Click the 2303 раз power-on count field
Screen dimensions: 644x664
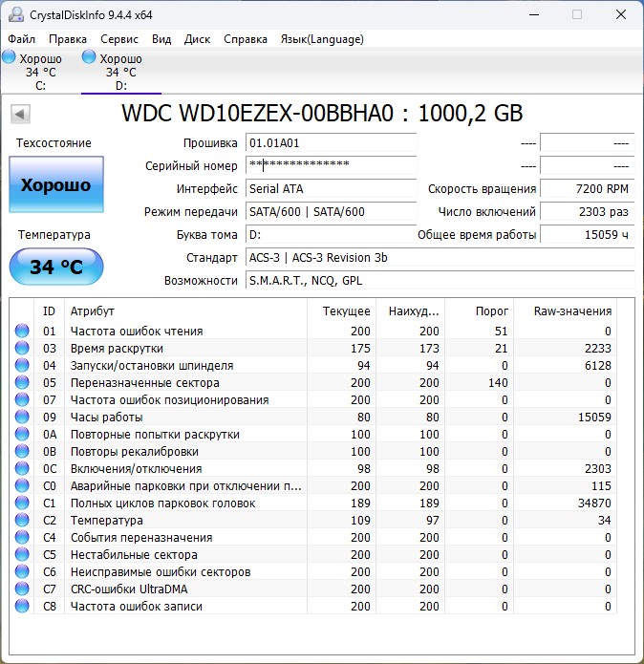click(588, 211)
